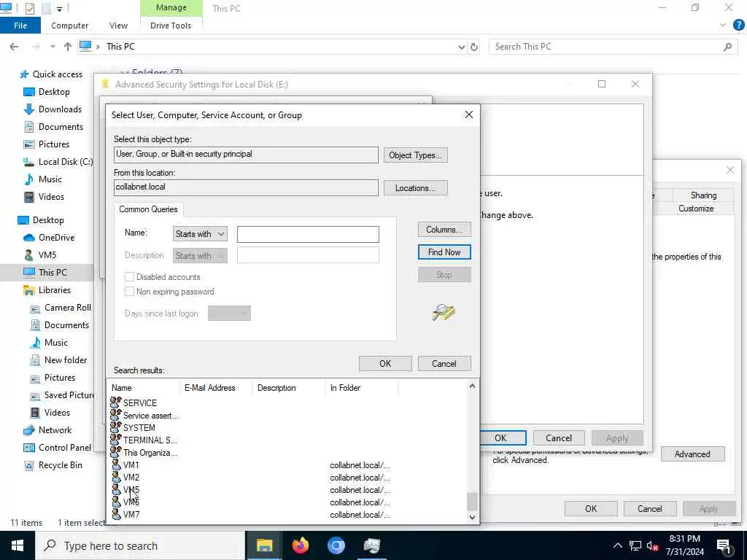Open the Drive Tools tab
Viewport: 747px width, 560px height.
(x=171, y=26)
